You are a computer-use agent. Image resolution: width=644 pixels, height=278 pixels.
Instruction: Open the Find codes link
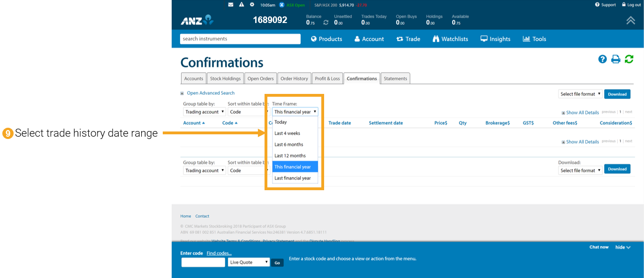click(x=219, y=253)
